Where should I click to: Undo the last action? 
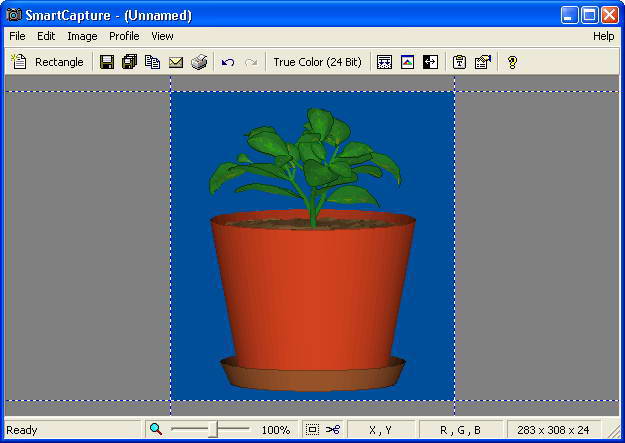pyautogui.click(x=228, y=62)
